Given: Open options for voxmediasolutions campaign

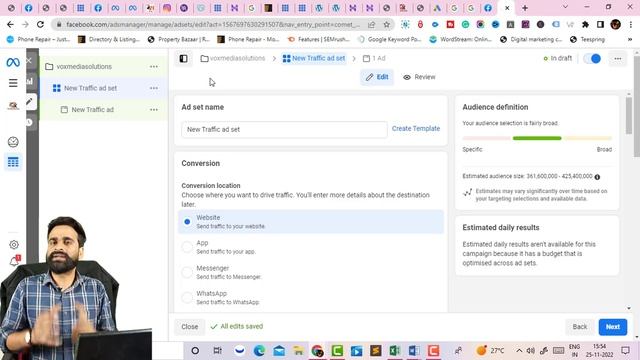Looking at the screenshot, I should point(153,67).
